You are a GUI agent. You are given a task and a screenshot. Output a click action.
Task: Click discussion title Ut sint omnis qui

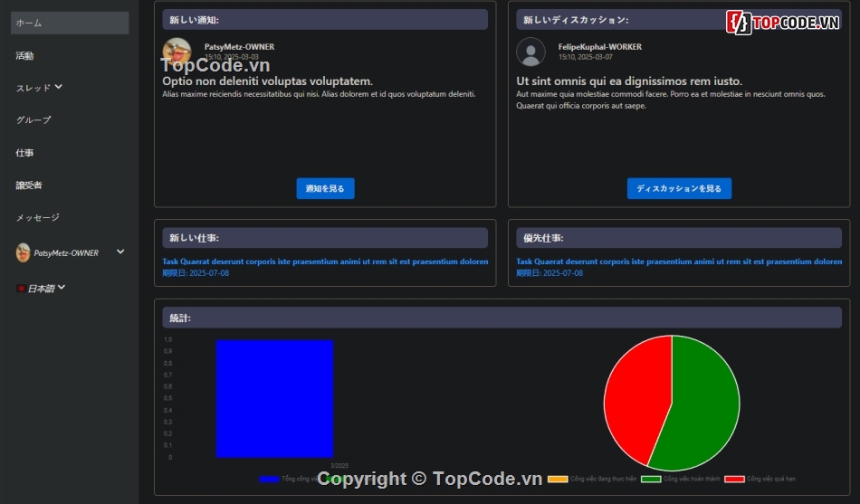(x=629, y=81)
